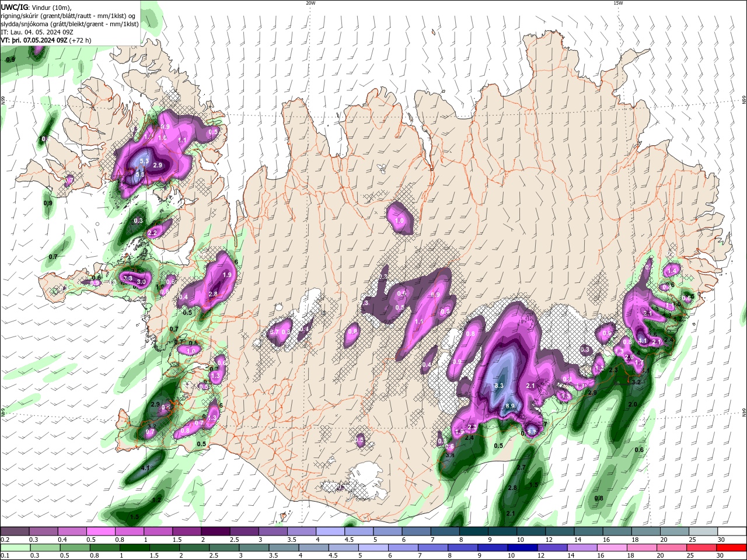Image resolution: width=747 pixels, height=560 pixels.
Task: Select the '0.4' label on the snow legend
Action: pos(62,540)
